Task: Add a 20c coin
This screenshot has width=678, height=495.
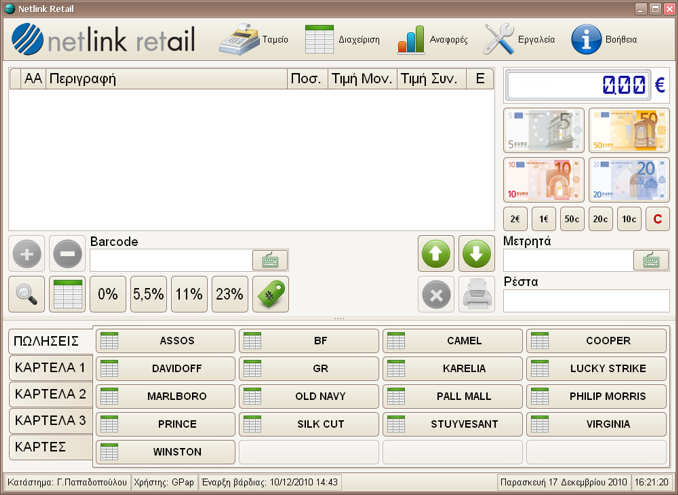Action: [601, 219]
